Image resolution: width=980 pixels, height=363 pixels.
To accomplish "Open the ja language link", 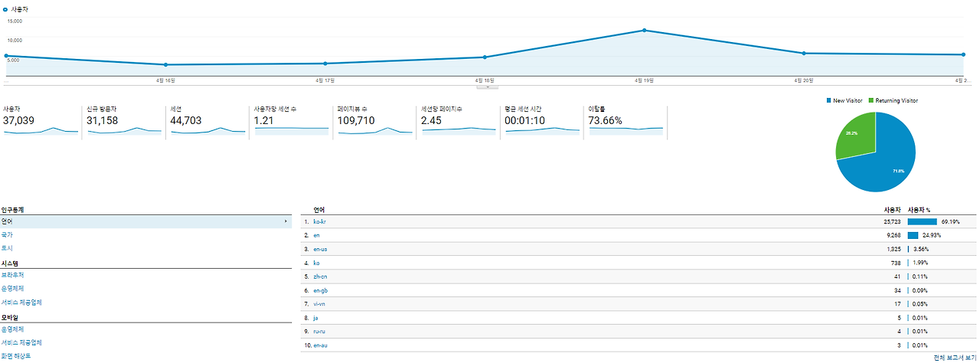I will [315, 318].
